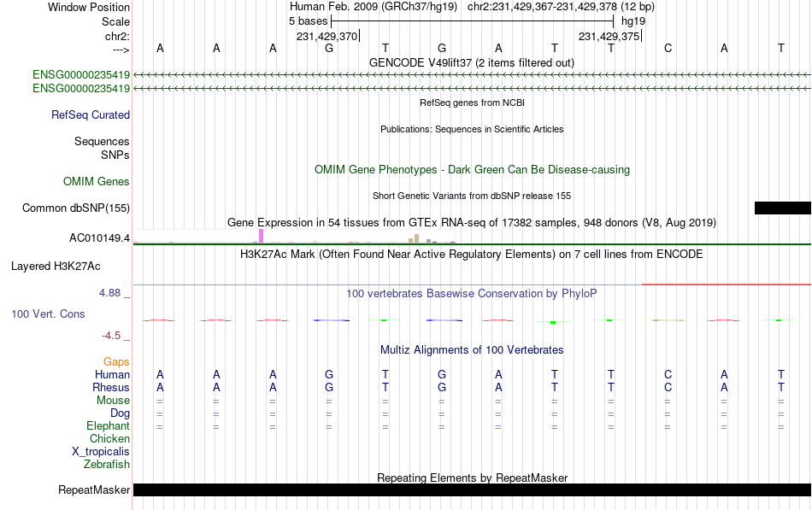Click the Elephant alignment row label
812x510 pixels.
109,425
